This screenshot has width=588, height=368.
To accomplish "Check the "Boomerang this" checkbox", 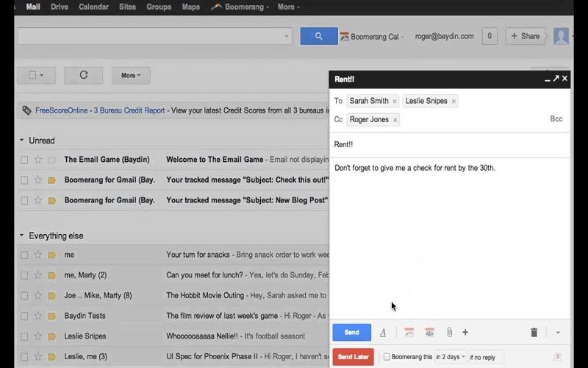I will 387,357.
